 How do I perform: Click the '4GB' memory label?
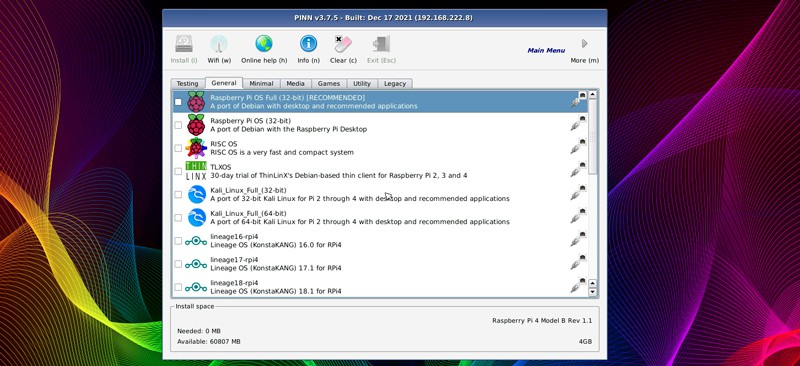(585, 341)
